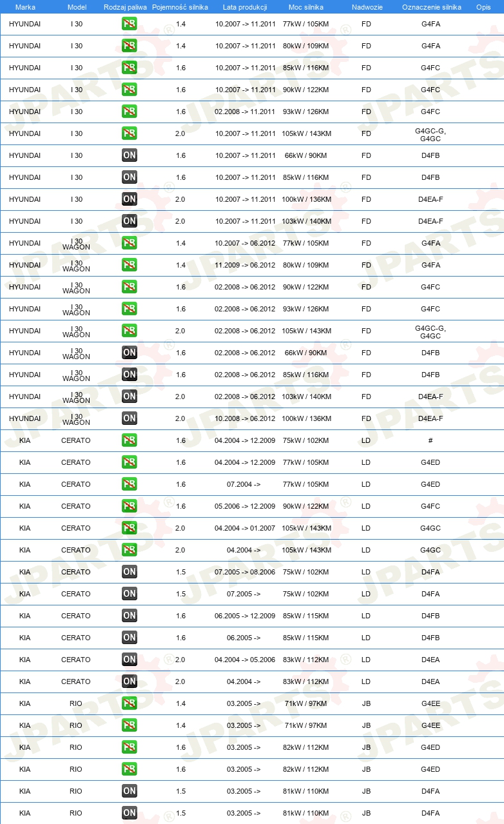This screenshot has height=824, width=504.
Task: Click petrol icon in I 30 2.0 105kW ->11.2011 row
Action: [x=129, y=133]
